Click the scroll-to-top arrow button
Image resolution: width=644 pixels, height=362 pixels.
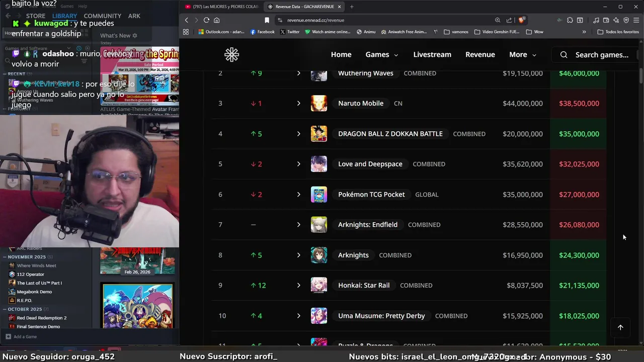pos(620,327)
